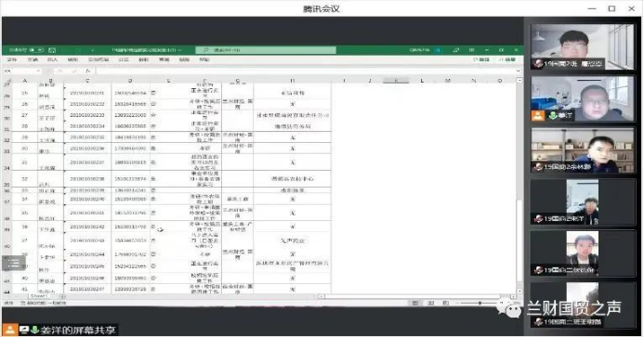644x337 pixels.
Task: Switch to Page Break Preview icon
Action: point(446,303)
